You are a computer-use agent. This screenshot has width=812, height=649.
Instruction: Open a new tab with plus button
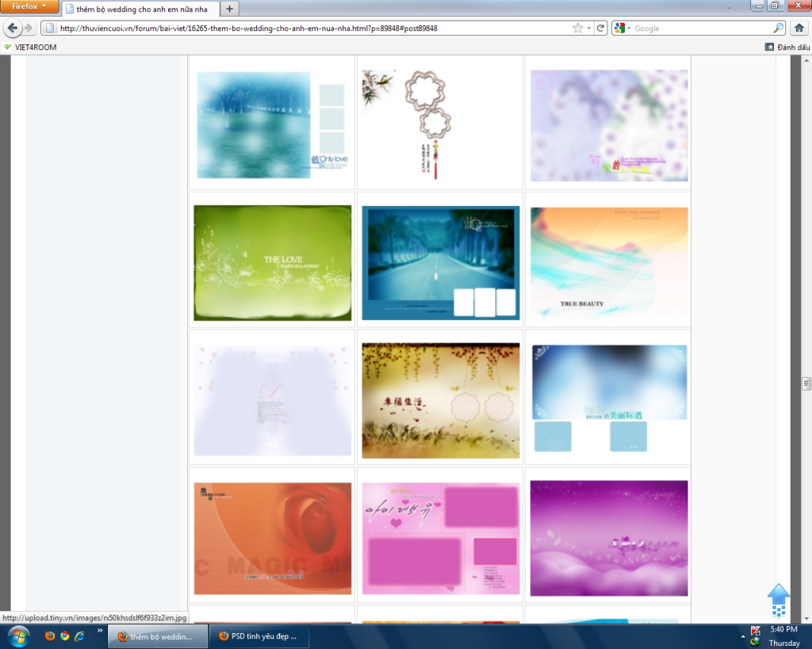[229, 8]
